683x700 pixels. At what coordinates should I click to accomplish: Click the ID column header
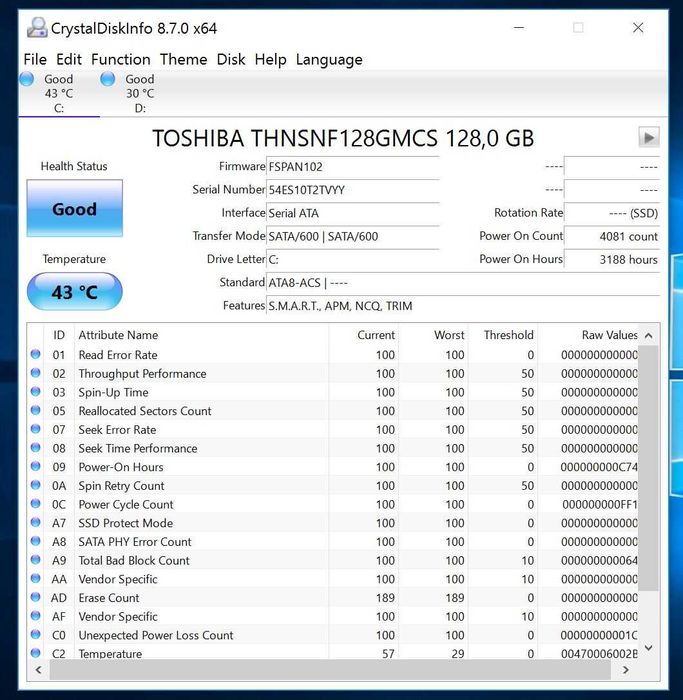click(x=59, y=335)
